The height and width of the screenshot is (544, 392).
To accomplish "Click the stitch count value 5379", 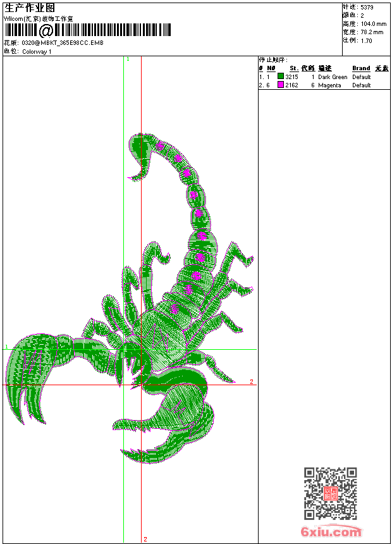I will 367,7.
